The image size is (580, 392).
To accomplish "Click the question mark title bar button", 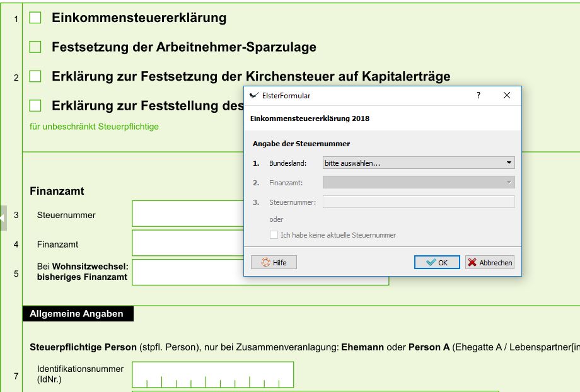I will (x=478, y=95).
